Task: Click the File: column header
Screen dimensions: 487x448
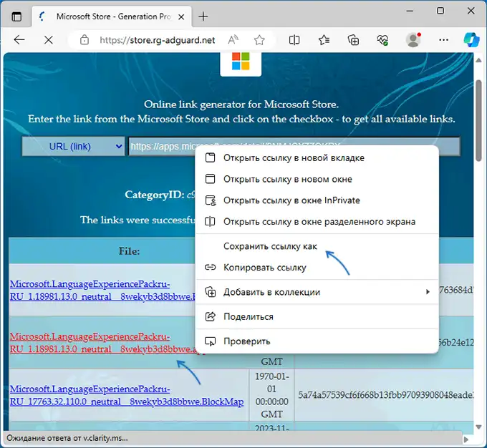Action: (x=129, y=251)
